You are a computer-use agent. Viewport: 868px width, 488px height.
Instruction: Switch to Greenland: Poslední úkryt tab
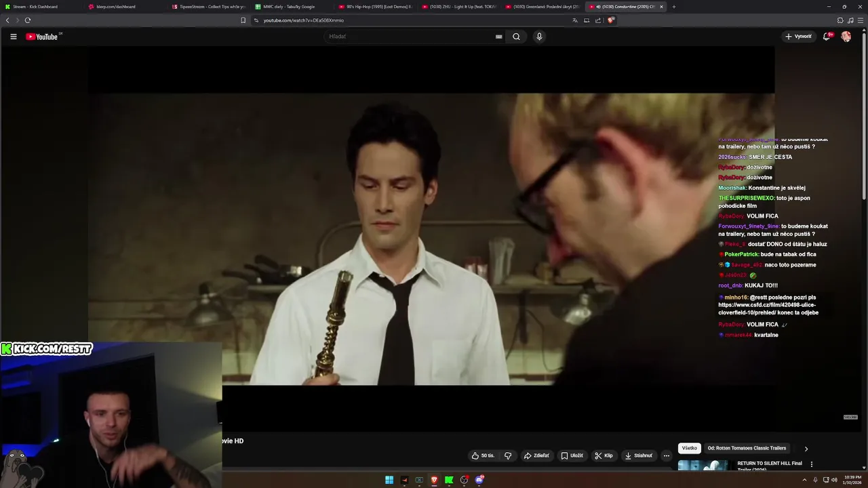pyautogui.click(x=542, y=7)
